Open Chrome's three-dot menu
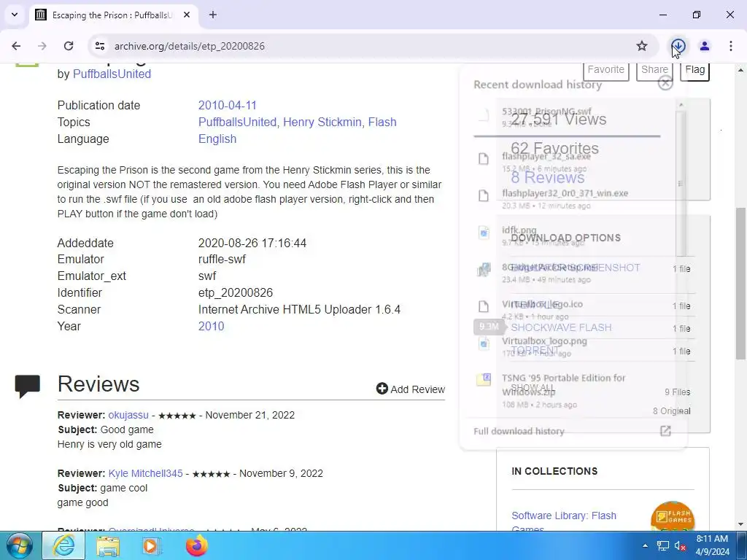The width and height of the screenshot is (747, 560). [x=731, y=46]
